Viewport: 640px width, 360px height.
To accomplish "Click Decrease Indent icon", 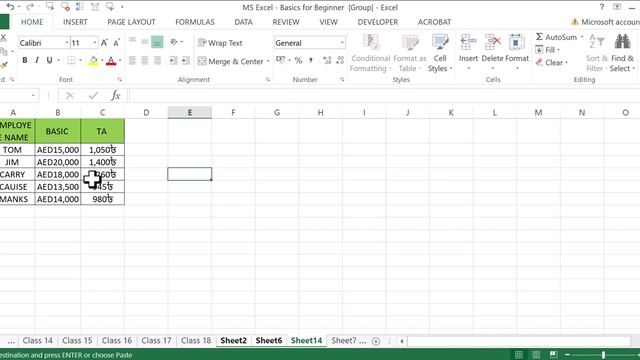I will point(173,61).
